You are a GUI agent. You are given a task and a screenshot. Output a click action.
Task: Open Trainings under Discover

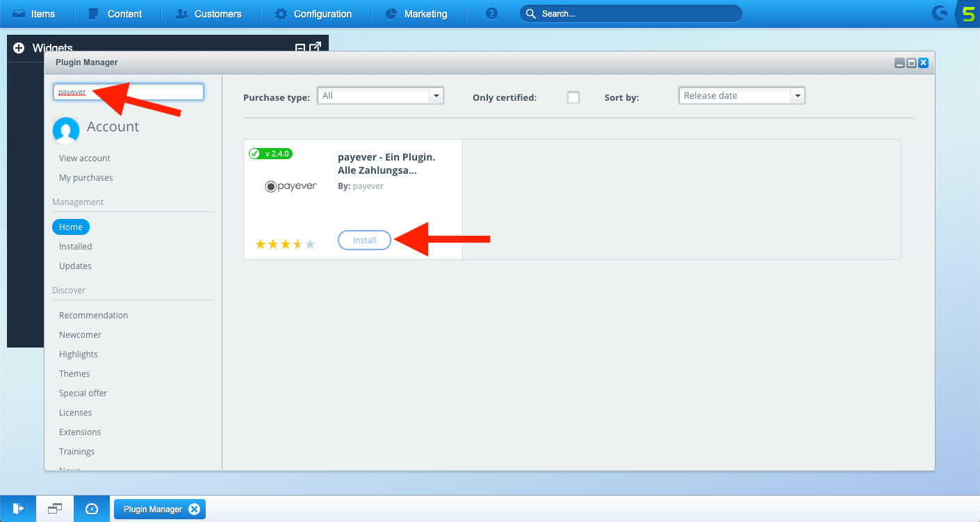(x=76, y=452)
